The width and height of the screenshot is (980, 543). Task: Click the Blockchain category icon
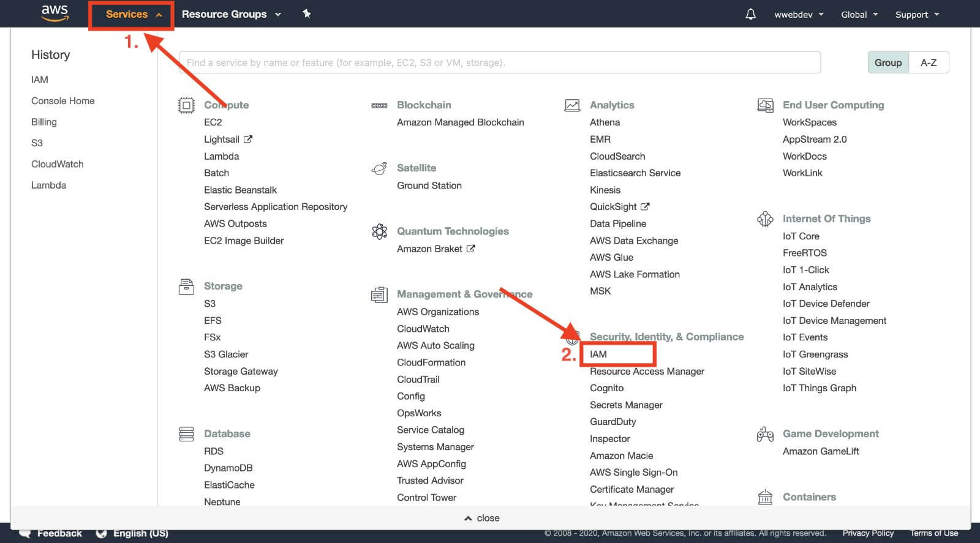[x=379, y=105]
